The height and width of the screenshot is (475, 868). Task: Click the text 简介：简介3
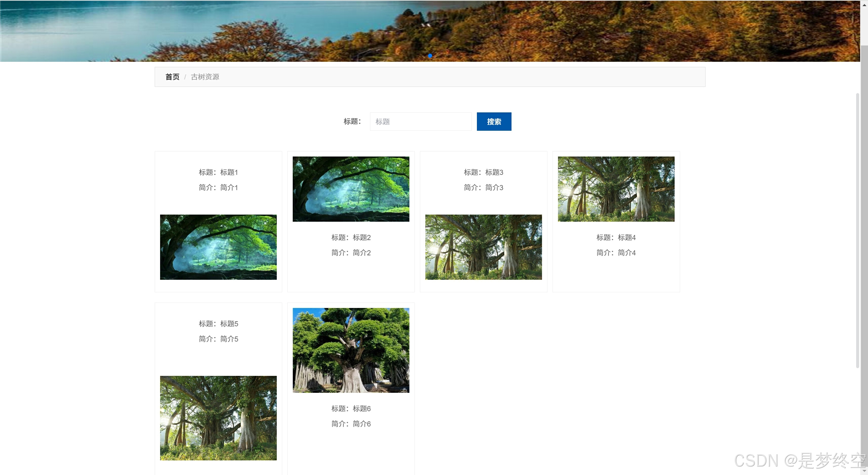[x=484, y=187]
